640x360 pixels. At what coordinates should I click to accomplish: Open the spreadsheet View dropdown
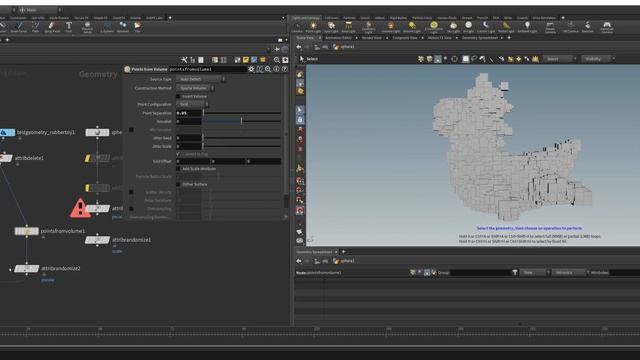pos(534,272)
